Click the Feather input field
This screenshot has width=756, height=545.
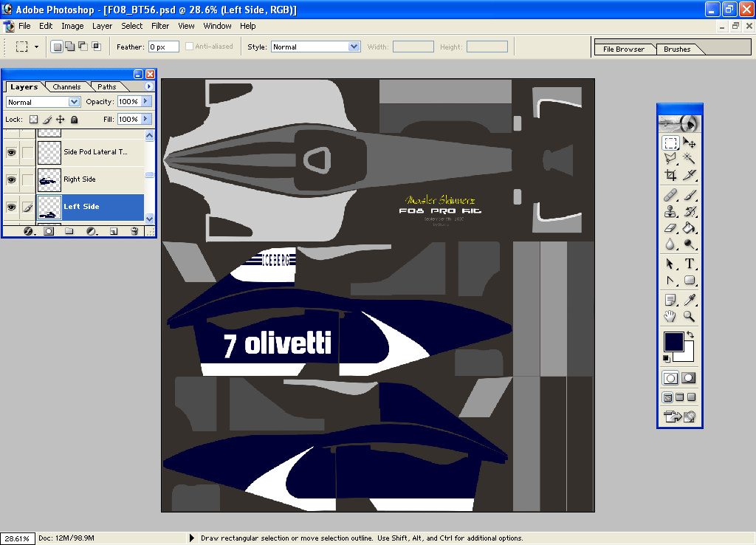[x=163, y=47]
